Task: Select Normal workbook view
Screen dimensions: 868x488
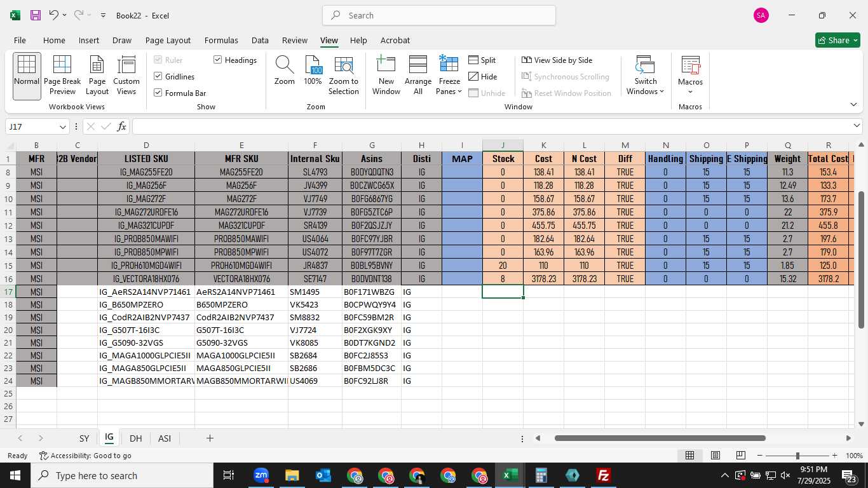Action: pyautogui.click(x=27, y=76)
